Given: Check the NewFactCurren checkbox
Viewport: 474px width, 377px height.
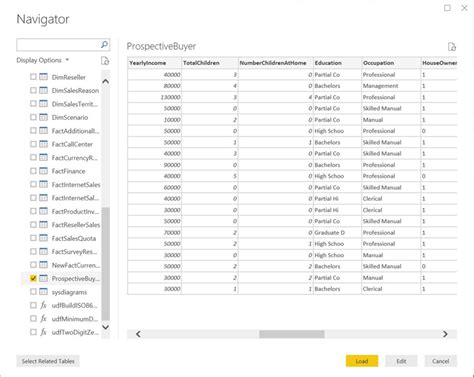Looking at the screenshot, I should tap(33, 265).
